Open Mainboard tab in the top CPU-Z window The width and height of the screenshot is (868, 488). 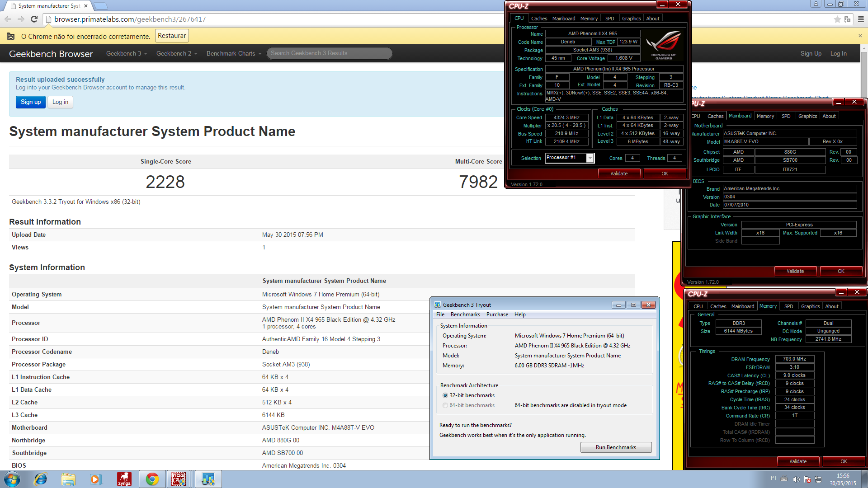point(564,19)
